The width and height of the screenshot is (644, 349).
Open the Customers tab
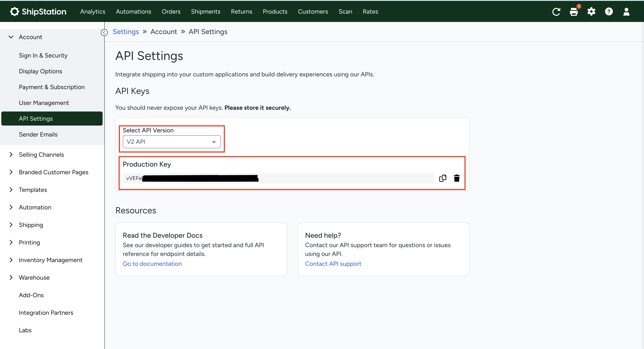pyautogui.click(x=313, y=11)
